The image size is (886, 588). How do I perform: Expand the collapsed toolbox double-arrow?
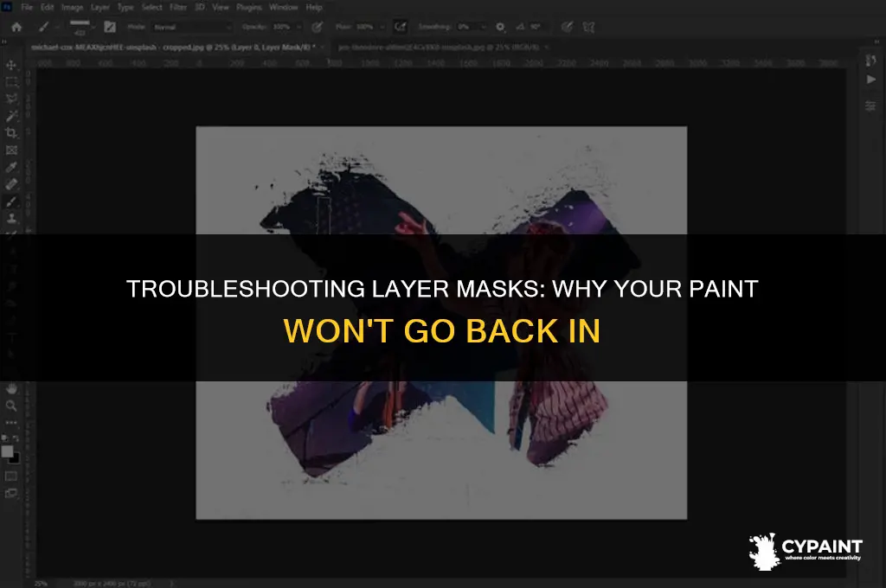(x=4, y=42)
